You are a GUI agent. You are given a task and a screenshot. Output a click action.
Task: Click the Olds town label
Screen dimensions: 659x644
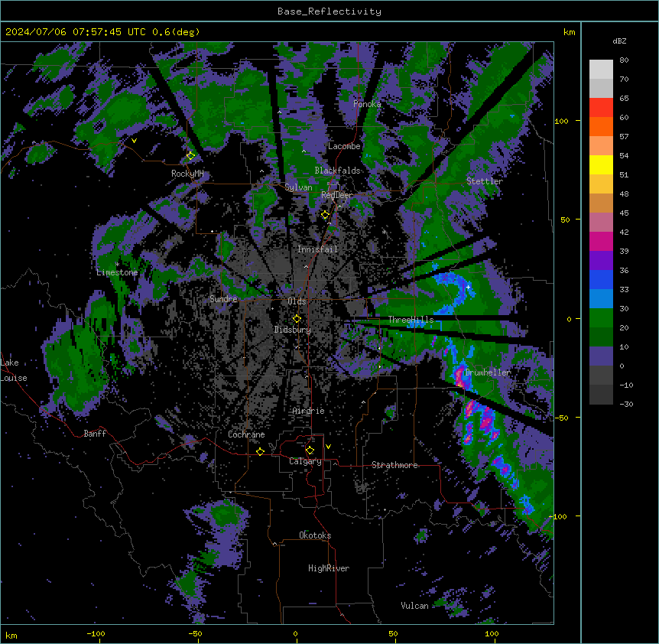(x=297, y=301)
